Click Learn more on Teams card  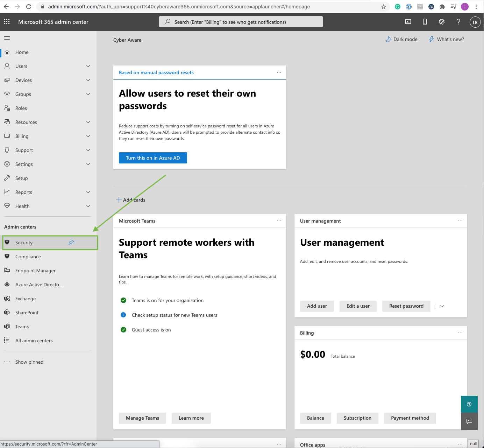pyautogui.click(x=191, y=418)
